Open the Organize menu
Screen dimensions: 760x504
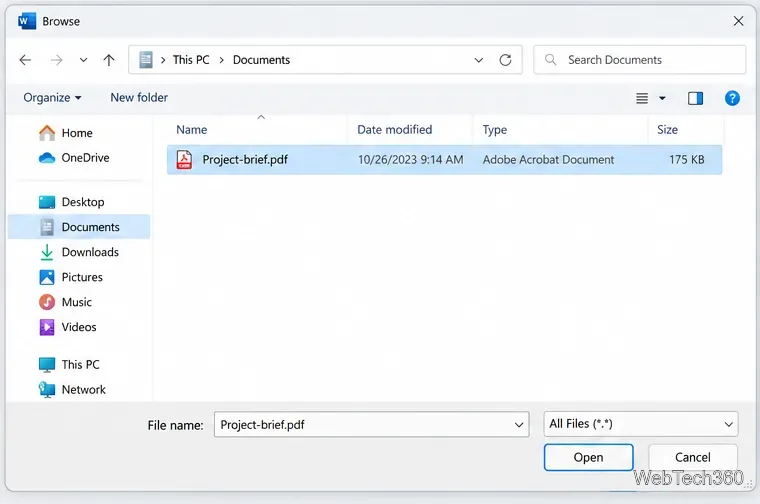pyautogui.click(x=52, y=98)
